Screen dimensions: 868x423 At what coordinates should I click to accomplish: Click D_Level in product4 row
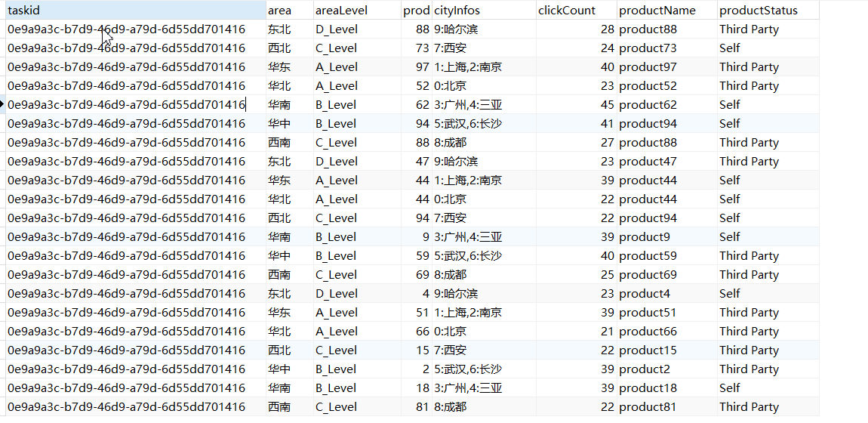point(356,293)
